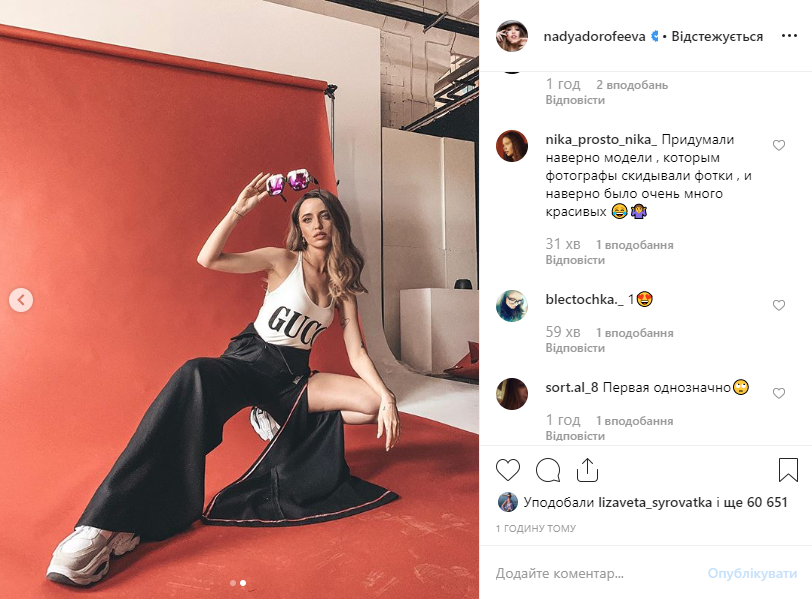
Task: Open lizaveta_syrovatka profile from likes
Action: (x=655, y=502)
